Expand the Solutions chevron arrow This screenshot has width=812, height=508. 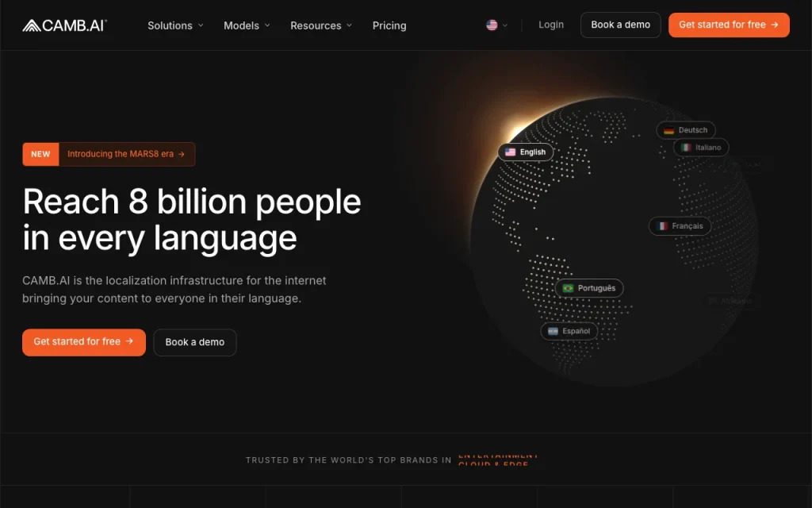pos(201,25)
